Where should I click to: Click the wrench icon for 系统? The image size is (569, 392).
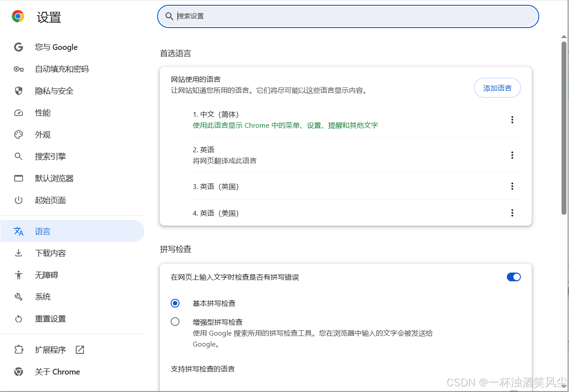(x=18, y=297)
